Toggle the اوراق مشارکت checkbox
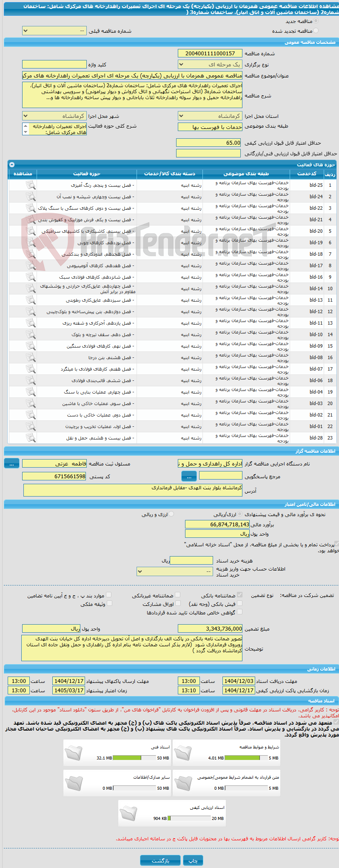339x868 pixels. [178, 603]
